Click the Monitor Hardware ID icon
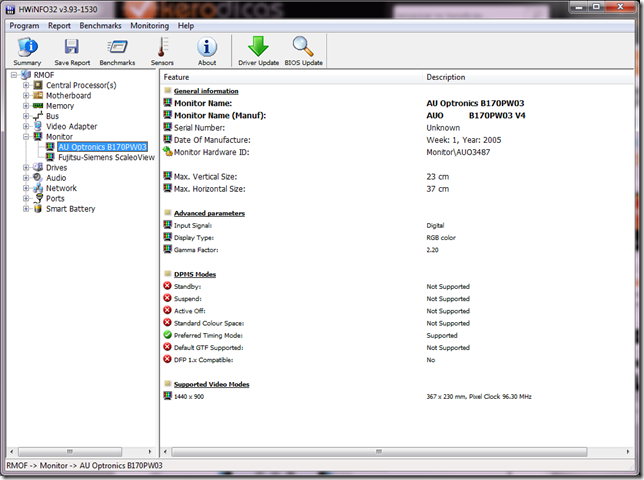 pyautogui.click(x=167, y=152)
